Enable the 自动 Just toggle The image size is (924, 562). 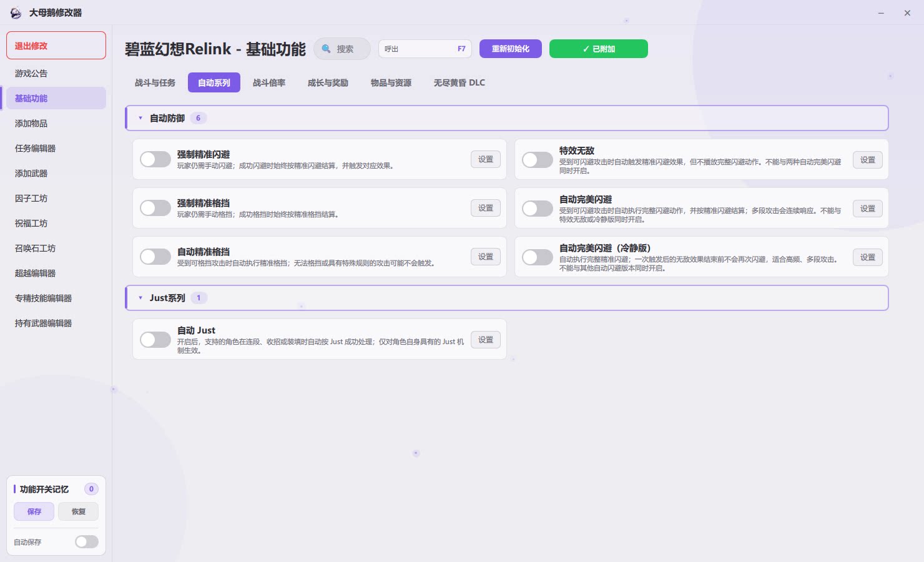point(155,340)
